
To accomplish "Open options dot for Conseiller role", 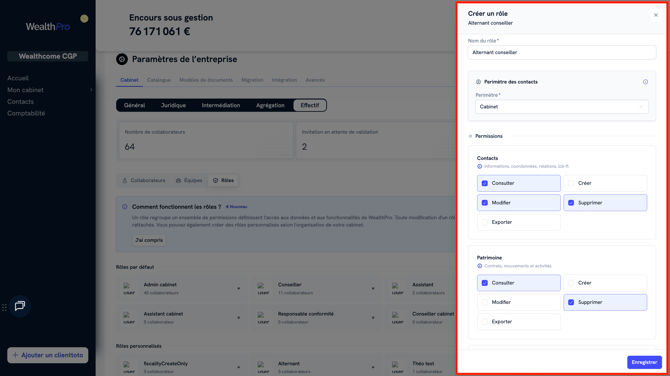I will tap(373, 288).
